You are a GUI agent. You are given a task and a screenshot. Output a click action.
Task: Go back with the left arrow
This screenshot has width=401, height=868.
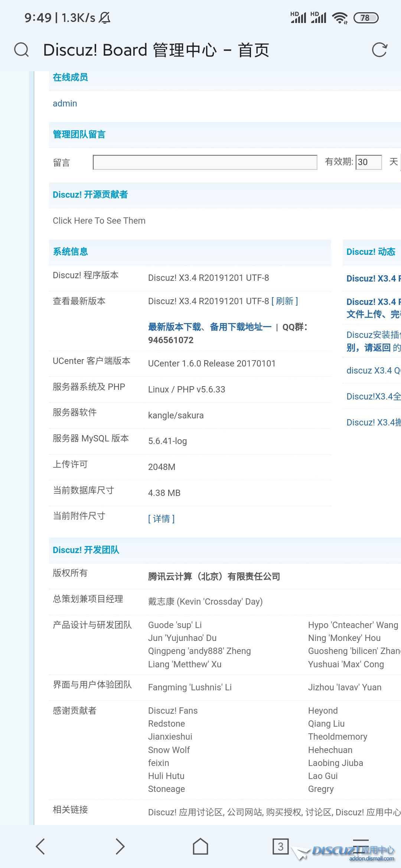pyautogui.click(x=40, y=846)
